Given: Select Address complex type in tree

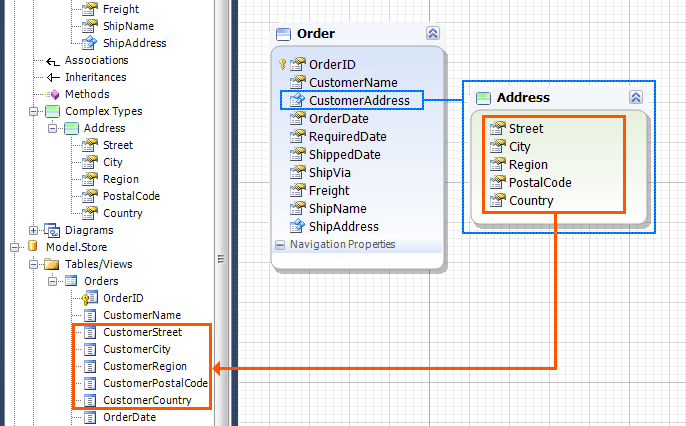Looking at the screenshot, I should pyautogui.click(x=105, y=129).
